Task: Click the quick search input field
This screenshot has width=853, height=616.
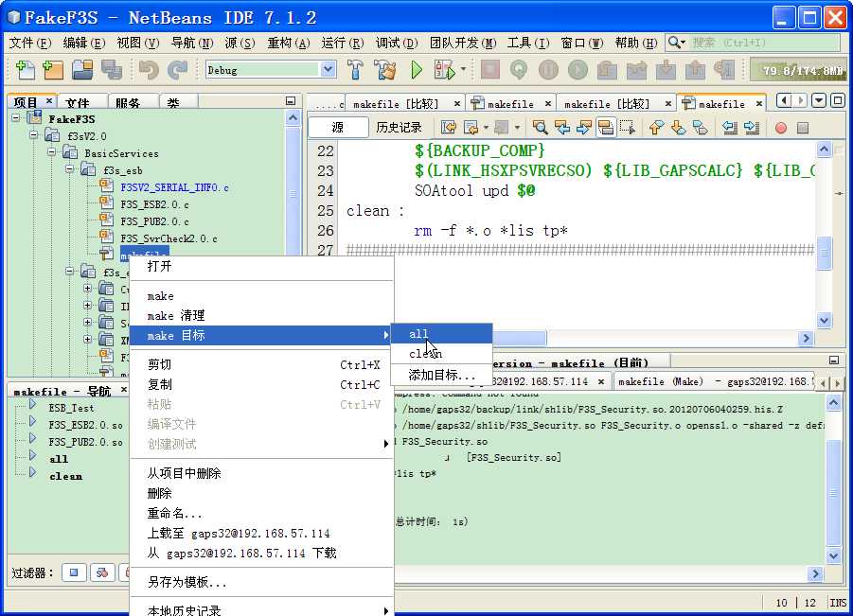Action: pos(764,43)
